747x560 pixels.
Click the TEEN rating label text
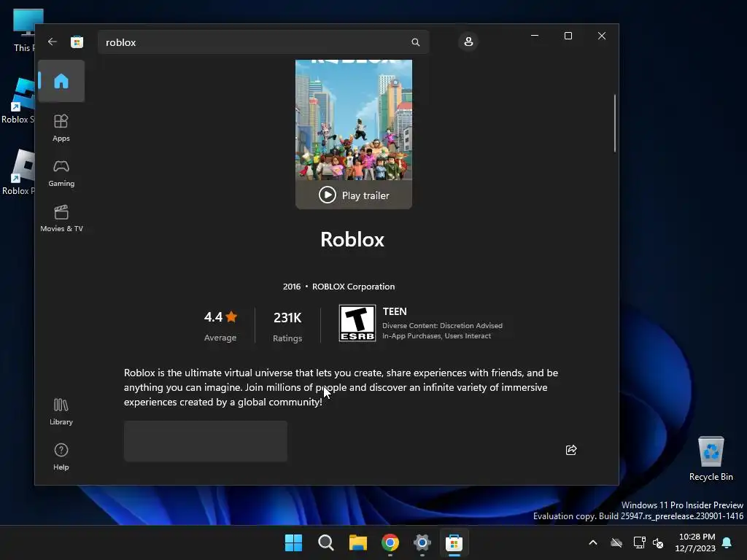click(395, 311)
